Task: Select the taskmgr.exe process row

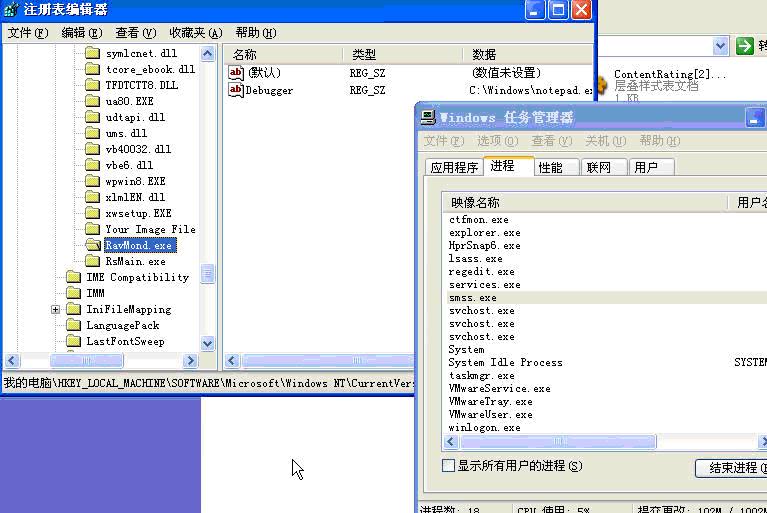Action: [607, 376]
